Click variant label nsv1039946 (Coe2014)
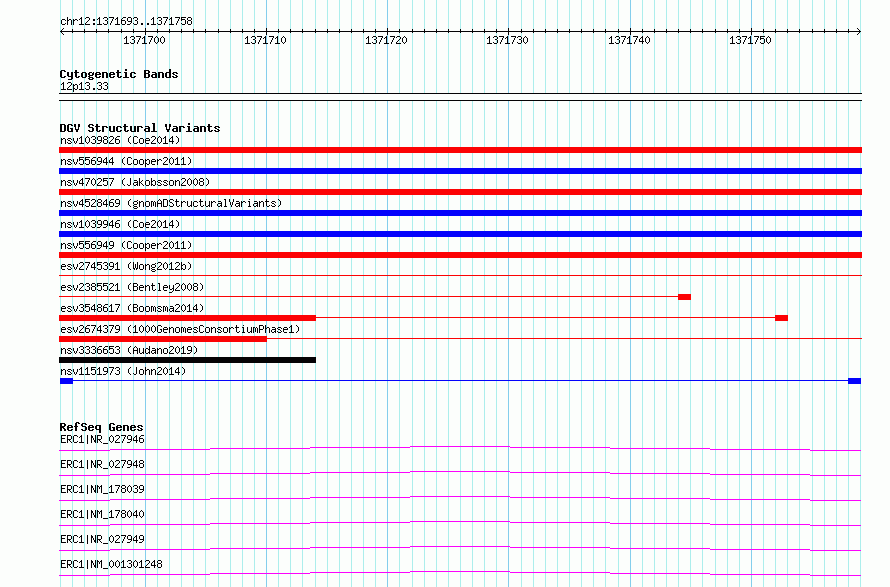Viewport: 890px width, 587px height. (120, 224)
